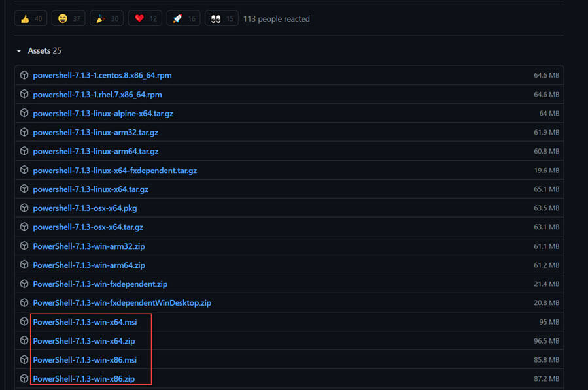
Task: Collapse the Assets 25 section
Action: tap(39, 50)
